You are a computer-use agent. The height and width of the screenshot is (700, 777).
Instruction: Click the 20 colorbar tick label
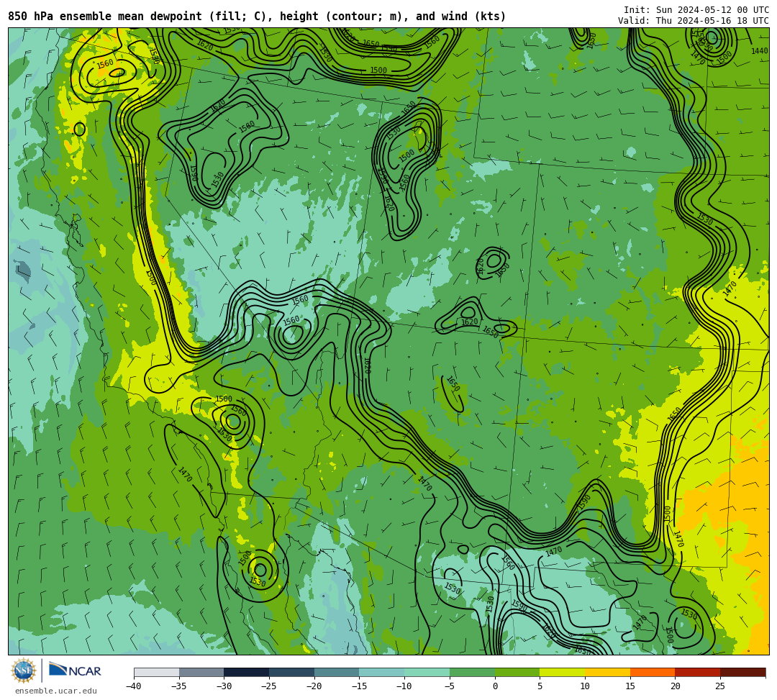coord(676,686)
